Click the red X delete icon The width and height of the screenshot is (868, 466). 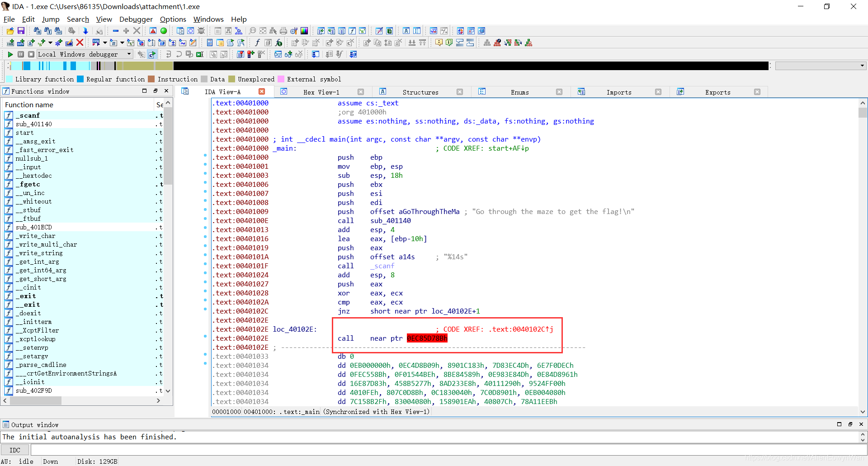point(80,43)
